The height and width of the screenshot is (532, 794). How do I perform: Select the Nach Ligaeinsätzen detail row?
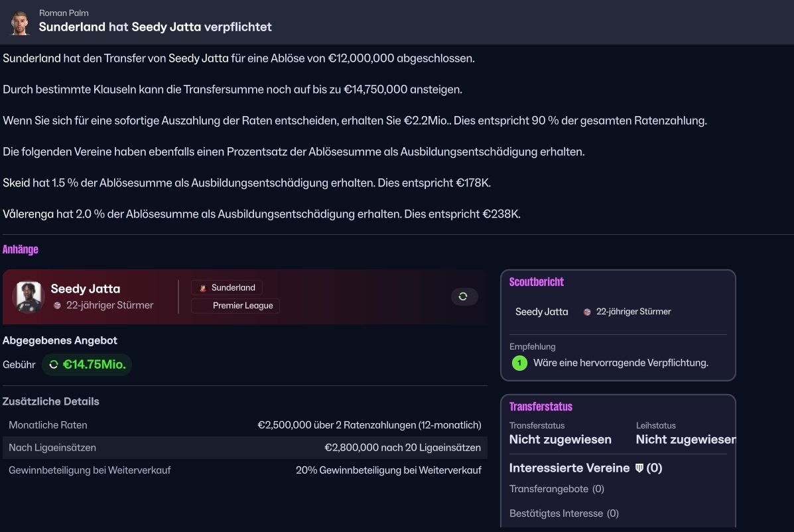pyautogui.click(x=245, y=448)
